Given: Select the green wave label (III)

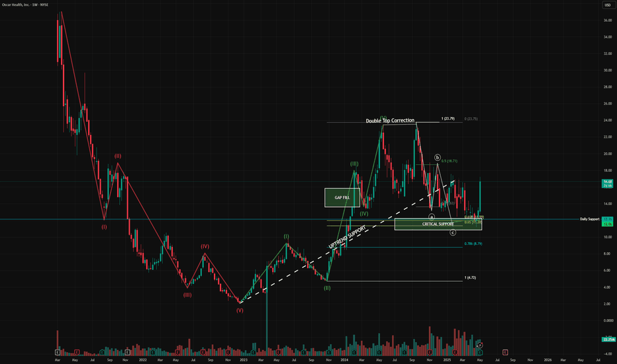Looking at the screenshot, I should (355, 163).
